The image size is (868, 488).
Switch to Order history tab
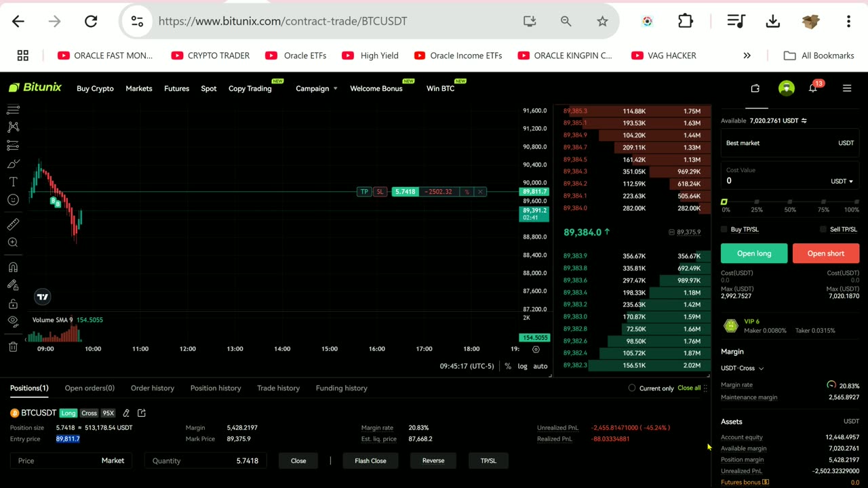(x=153, y=388)
